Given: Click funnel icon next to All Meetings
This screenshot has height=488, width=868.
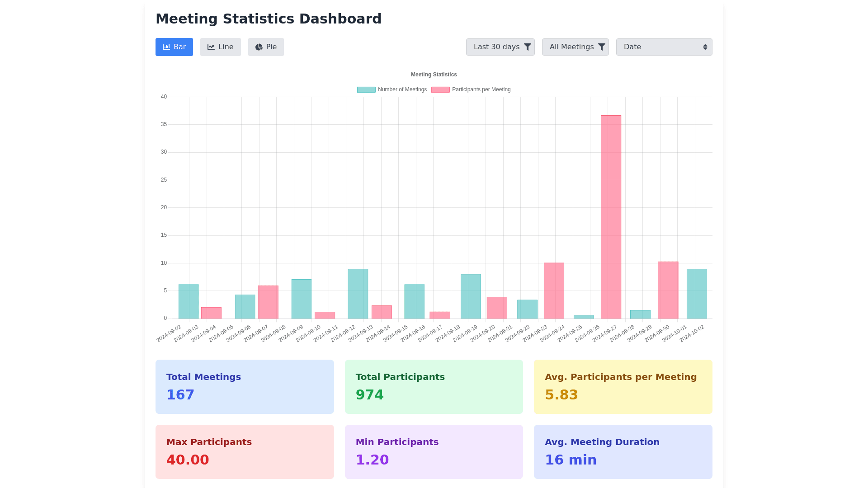Looking at the screenshot, I should (602, 47).
